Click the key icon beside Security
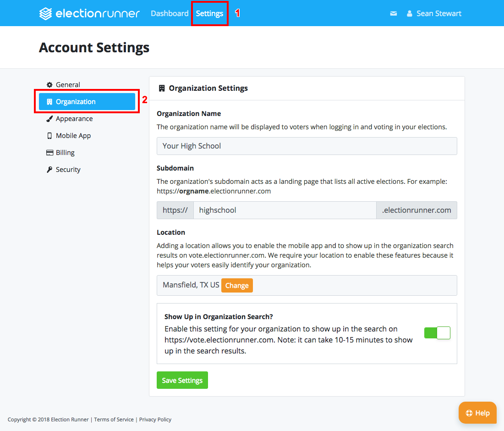Viewport: 504px width, 431px height. click(x=49, y=170)
